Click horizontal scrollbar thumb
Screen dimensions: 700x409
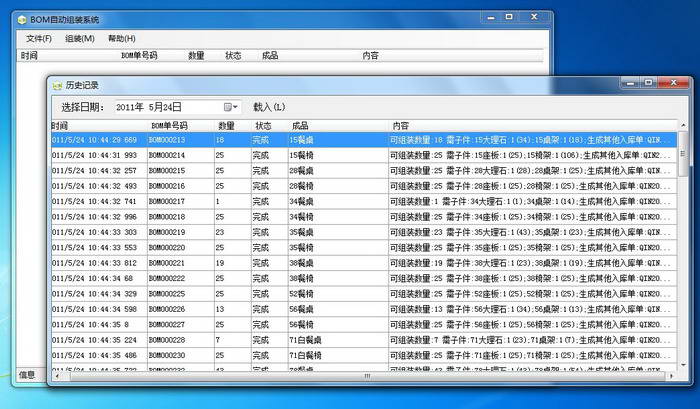point(366,376)
